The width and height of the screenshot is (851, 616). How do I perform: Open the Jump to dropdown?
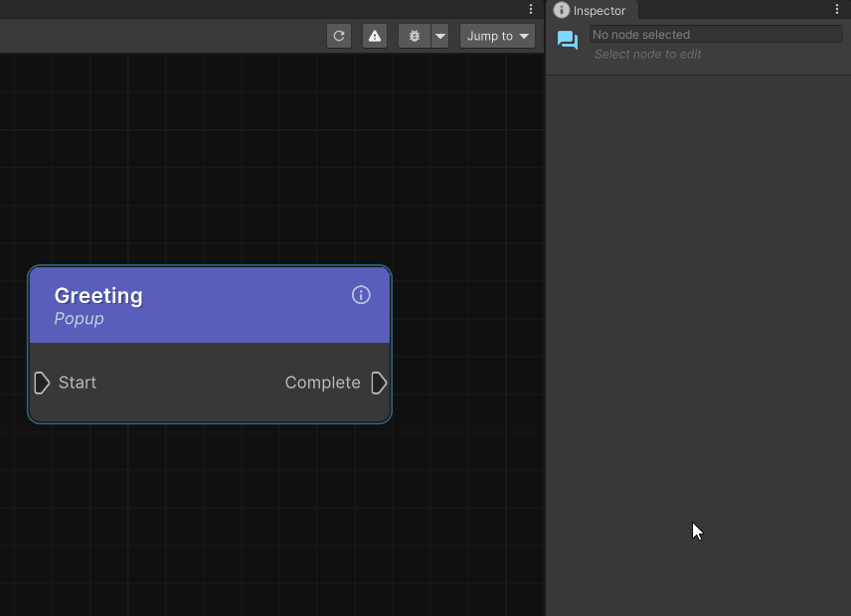(498, 36)
